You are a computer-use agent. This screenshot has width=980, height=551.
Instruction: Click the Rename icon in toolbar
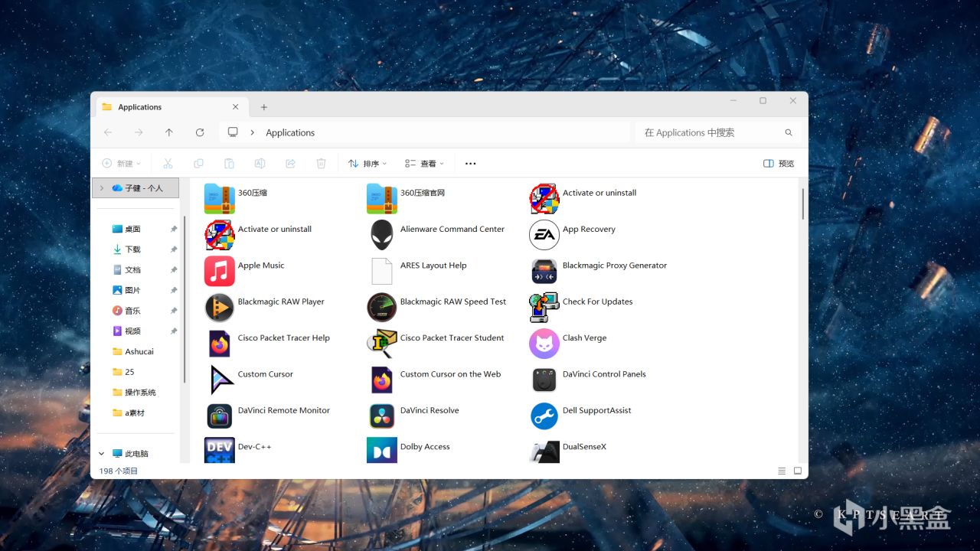pyautogui.click(x=260, y=163)
